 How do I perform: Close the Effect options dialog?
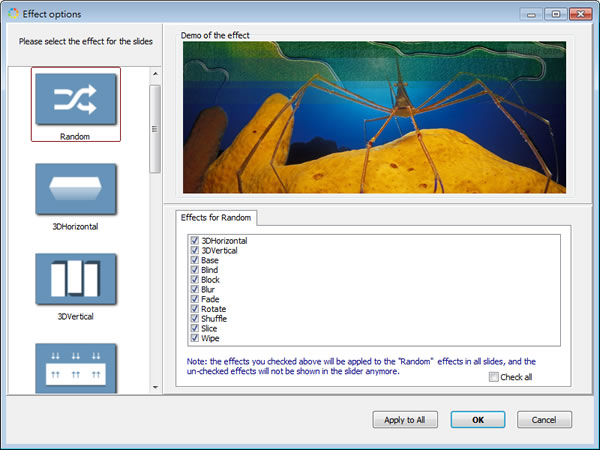pos(580,14)
